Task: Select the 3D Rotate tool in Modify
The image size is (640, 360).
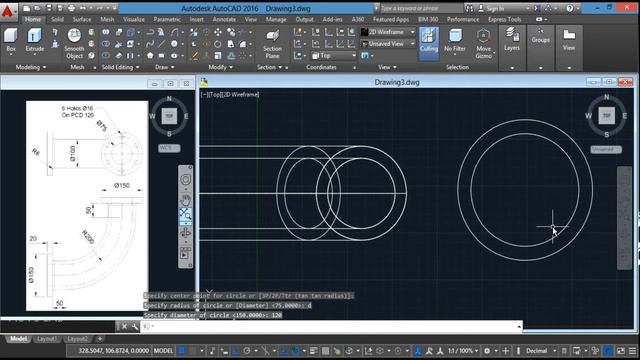Action: click(x=206, y=44)
